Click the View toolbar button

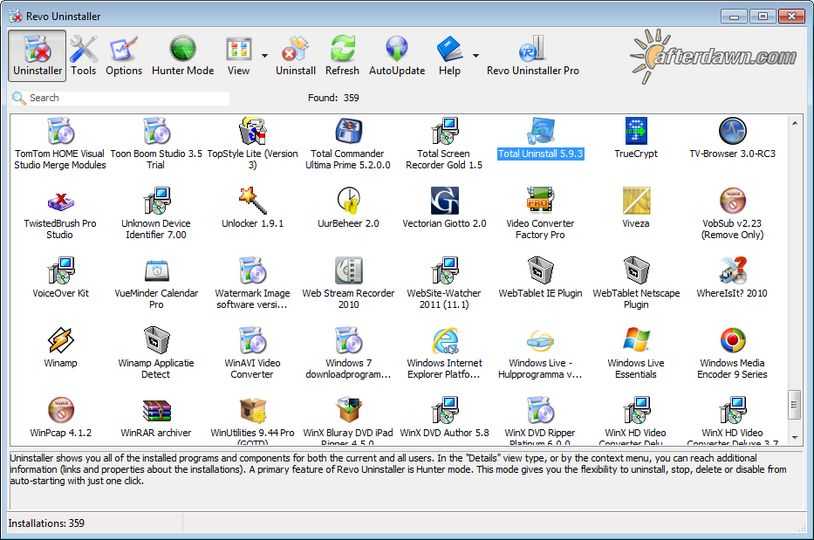click(x=238, y=55)
